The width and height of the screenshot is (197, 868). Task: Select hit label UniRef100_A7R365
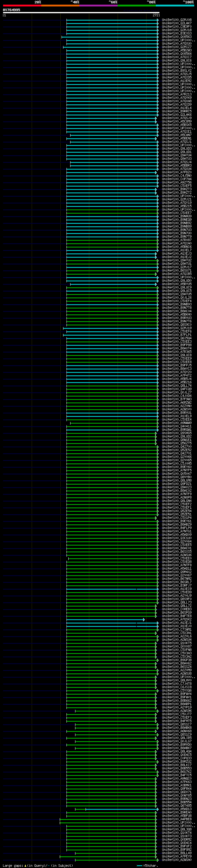(177, 351)
